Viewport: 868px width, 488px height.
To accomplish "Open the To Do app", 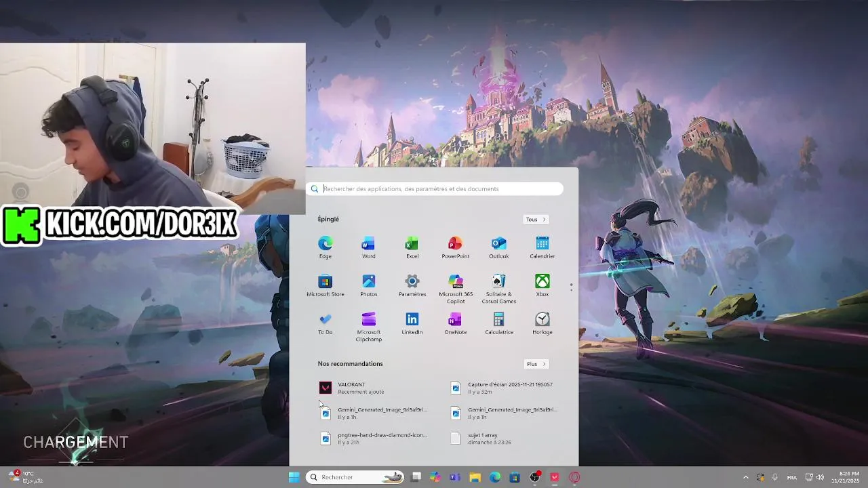I will [x=325, y=323].
